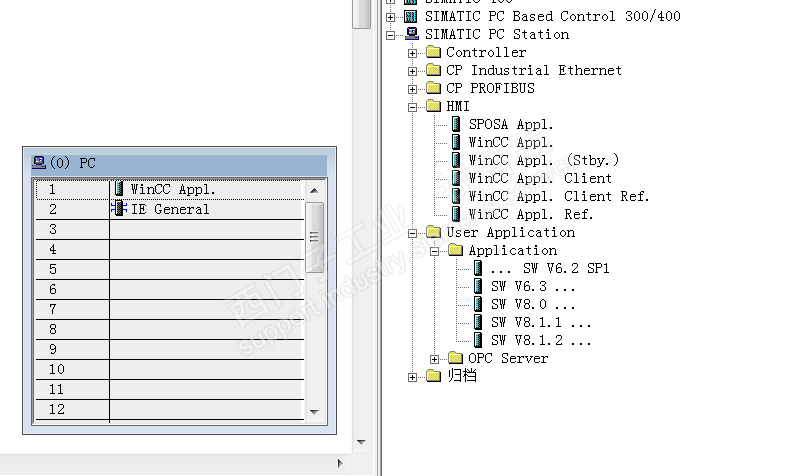The height and width of the screenshot is (476, 797).
Task: Click the SIMATIC PC Based Control 300/400 icon
Action: pyautogui.click(x=411, y=16)
